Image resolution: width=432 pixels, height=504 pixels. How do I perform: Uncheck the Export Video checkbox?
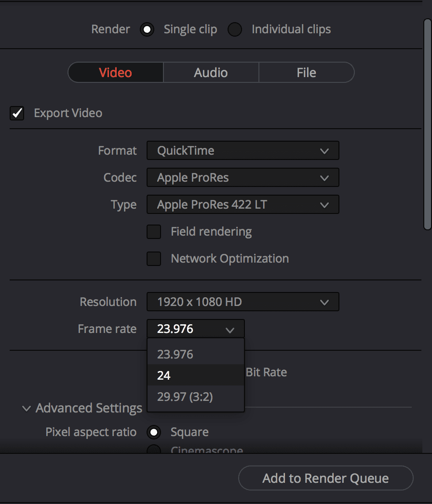(17, 113)
